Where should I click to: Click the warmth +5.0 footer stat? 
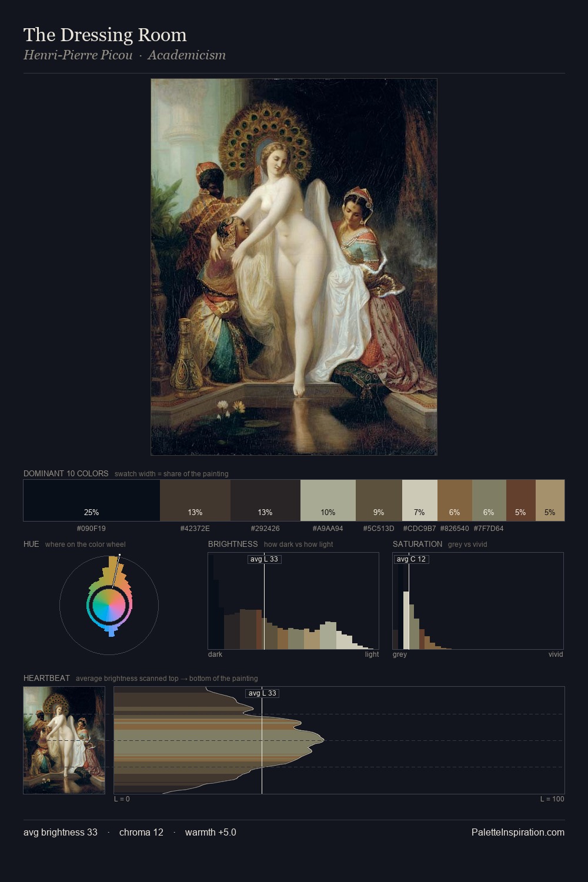point(211,832)
